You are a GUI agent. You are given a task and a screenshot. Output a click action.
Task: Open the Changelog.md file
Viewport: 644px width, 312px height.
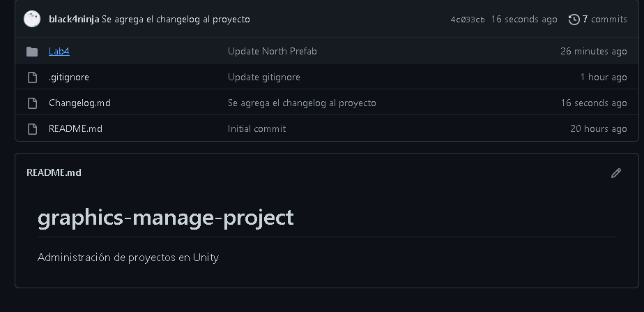coord(79,103)
